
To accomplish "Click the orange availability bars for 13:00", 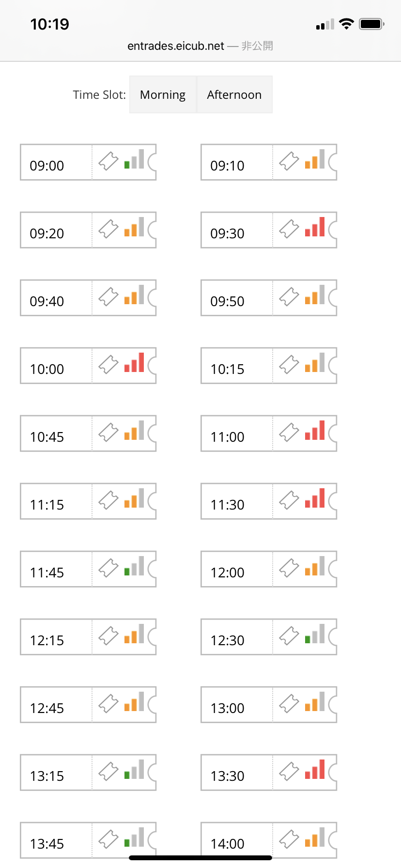I will 315,701.
